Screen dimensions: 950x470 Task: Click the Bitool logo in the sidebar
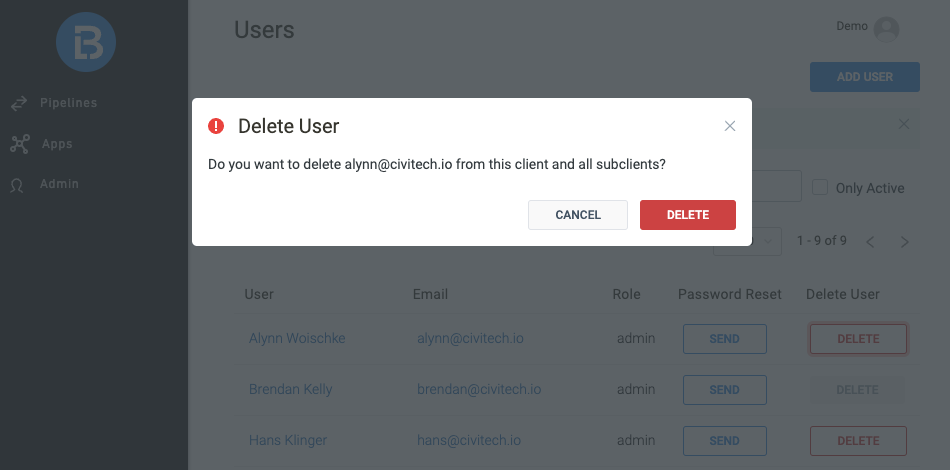pos(86,41)
